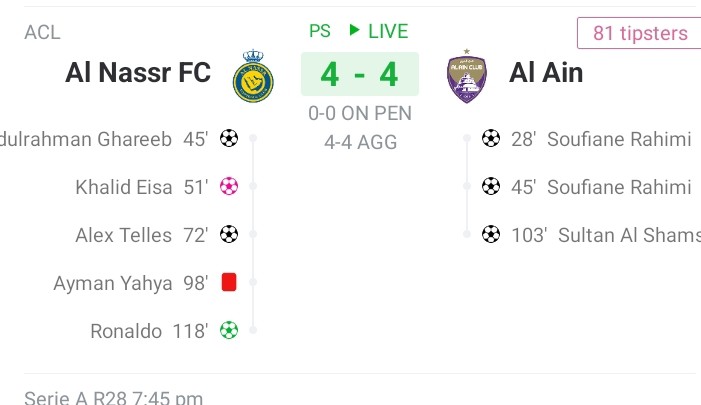Click the green LIVE play icon
The image size is (701, 405).
(353, 31)
